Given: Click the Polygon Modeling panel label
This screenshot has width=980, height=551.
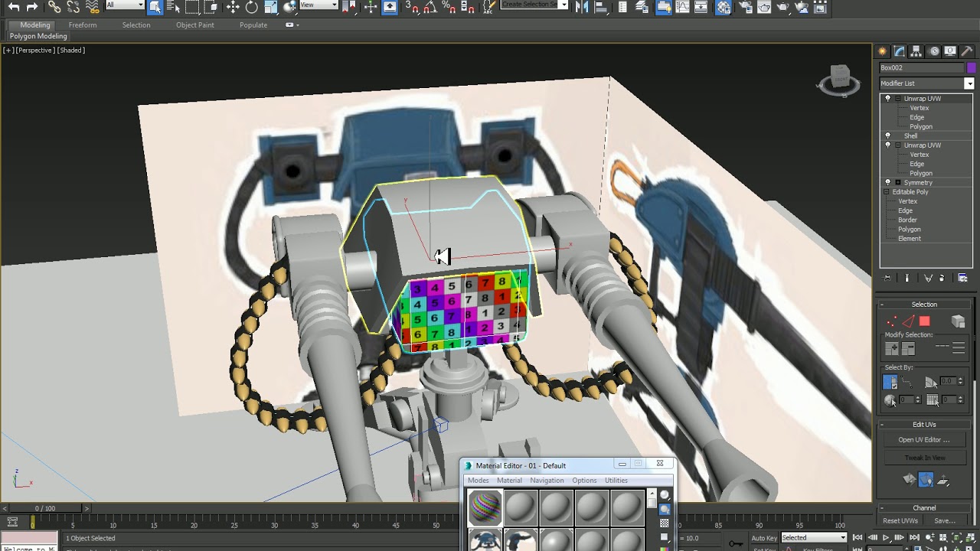Looking at the screenshot, I should tap(38, 36).
